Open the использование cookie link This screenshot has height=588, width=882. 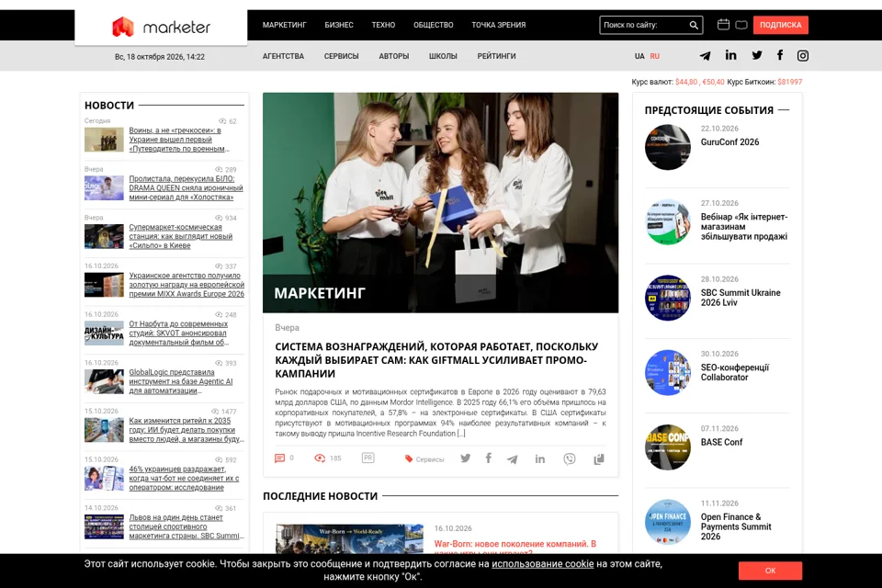(542, 563)
